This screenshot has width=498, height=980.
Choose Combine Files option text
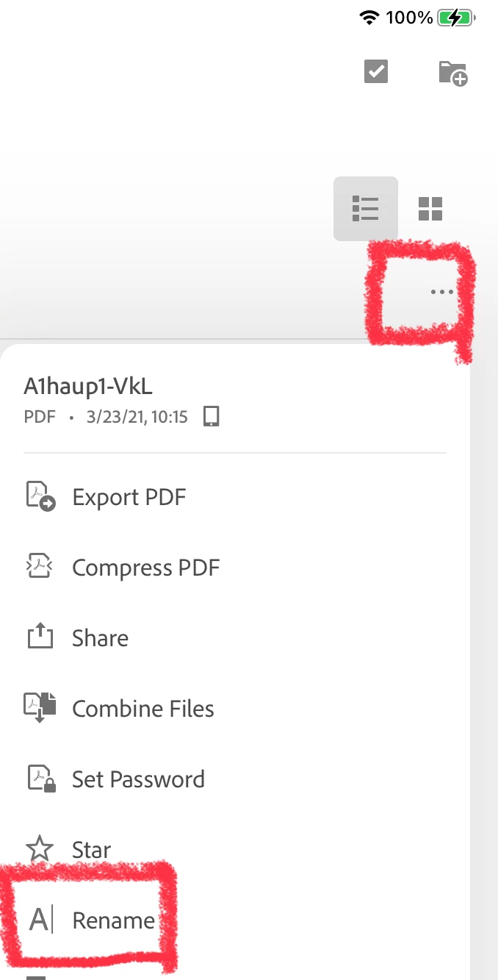[143, 709]
